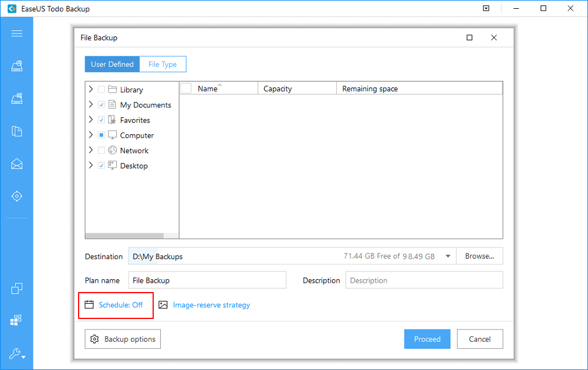Click the EaseUS Todo Backup logo icon
Viewport: 588px width, 370px height.
pos(12,8)
